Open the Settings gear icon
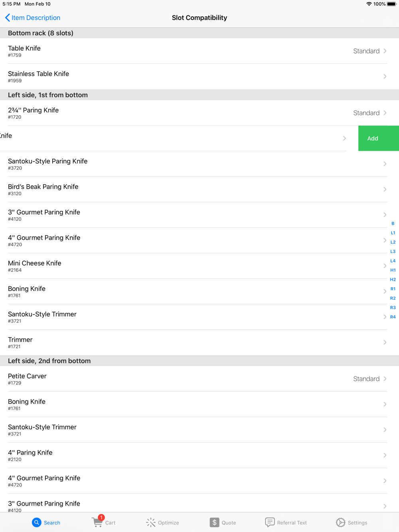The width and height of the screenshot is (399, 532). (340, 522)
